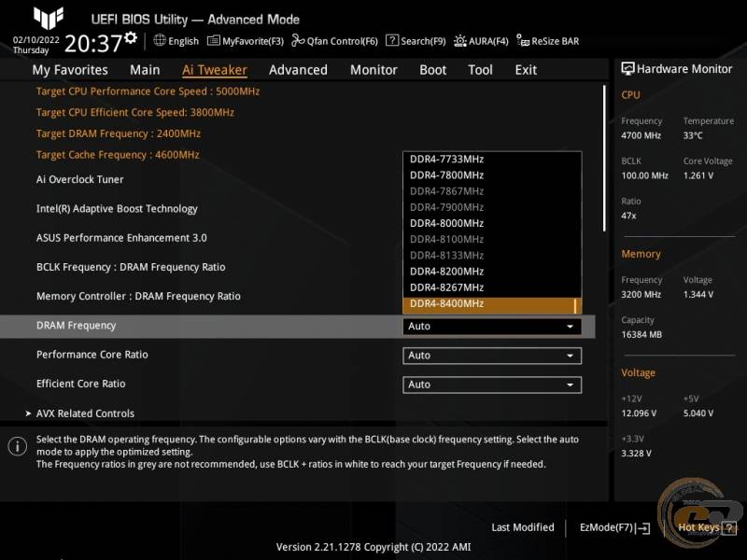
Task: Click the gear icon beside the clock
Action: click(131, 37)
